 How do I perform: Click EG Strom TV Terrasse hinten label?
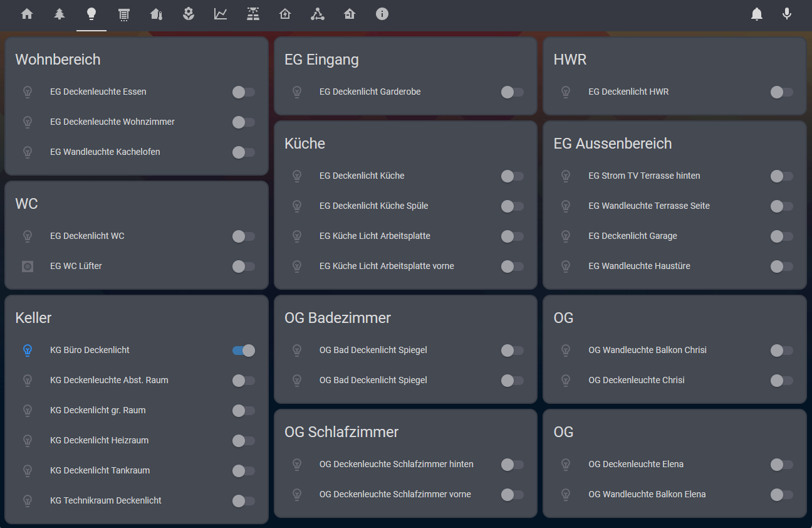(x=644, y=176)
